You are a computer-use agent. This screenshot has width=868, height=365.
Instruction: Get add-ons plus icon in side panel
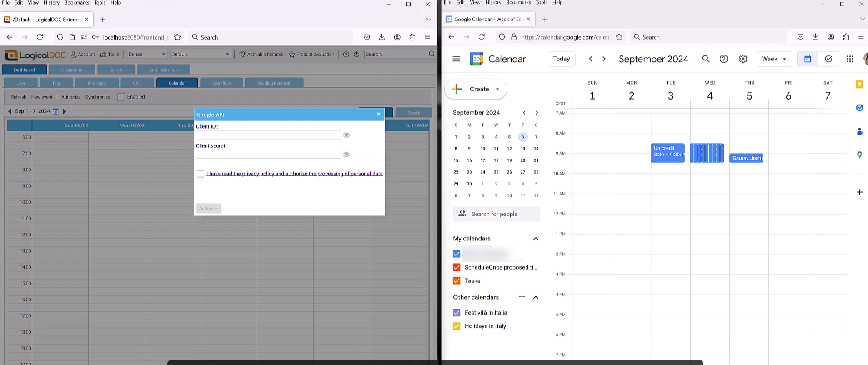click(x=859, y=192)
